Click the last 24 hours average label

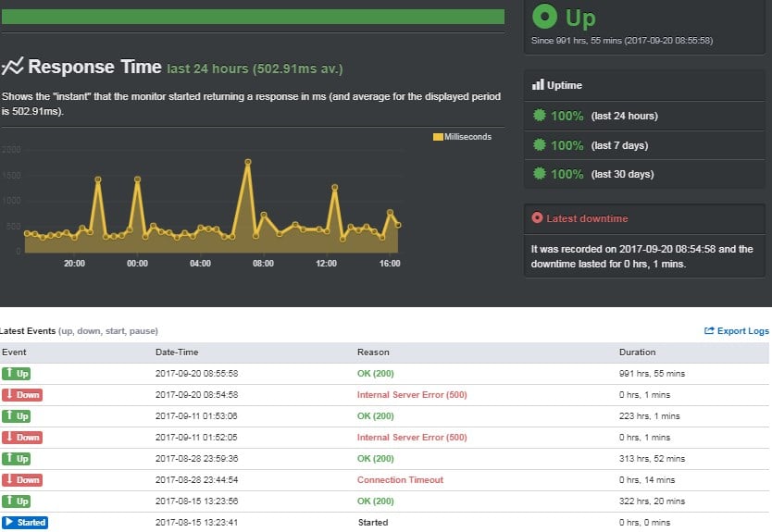click(255, 68)
